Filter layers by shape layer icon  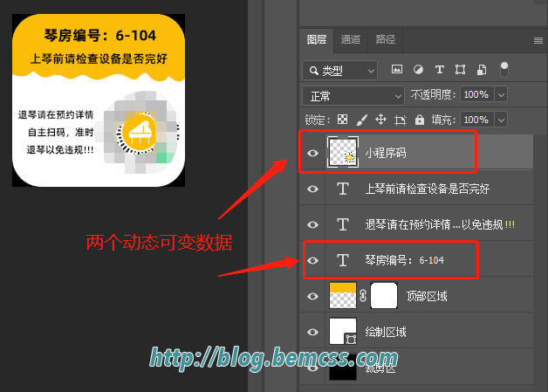459,69
